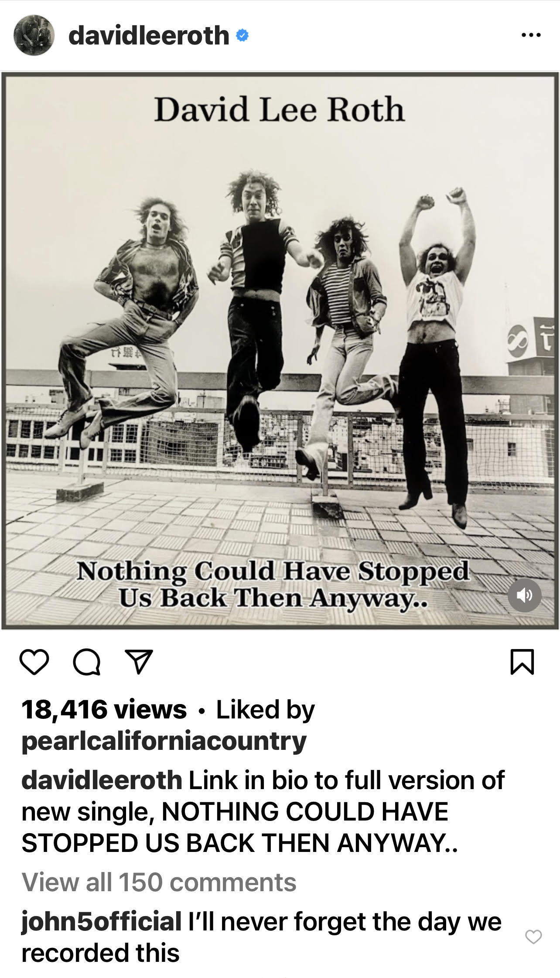Open comments with the speech bubble icon
The image size is (560, 978).
click(87, 662)
